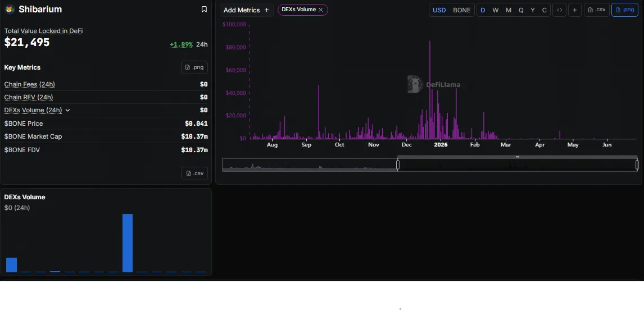Select the monthly M interval
Screen dimensions: 644x311
[x=509, y=10]
